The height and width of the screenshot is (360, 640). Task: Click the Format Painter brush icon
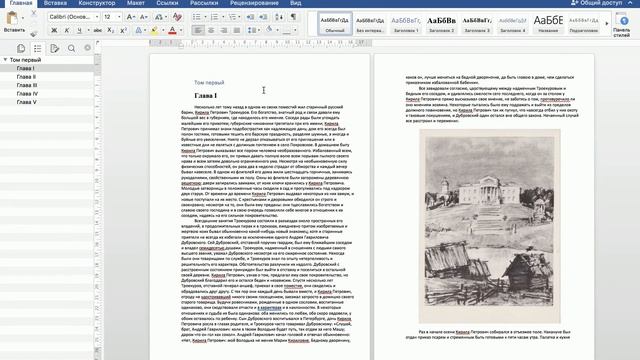click(34, 33)
